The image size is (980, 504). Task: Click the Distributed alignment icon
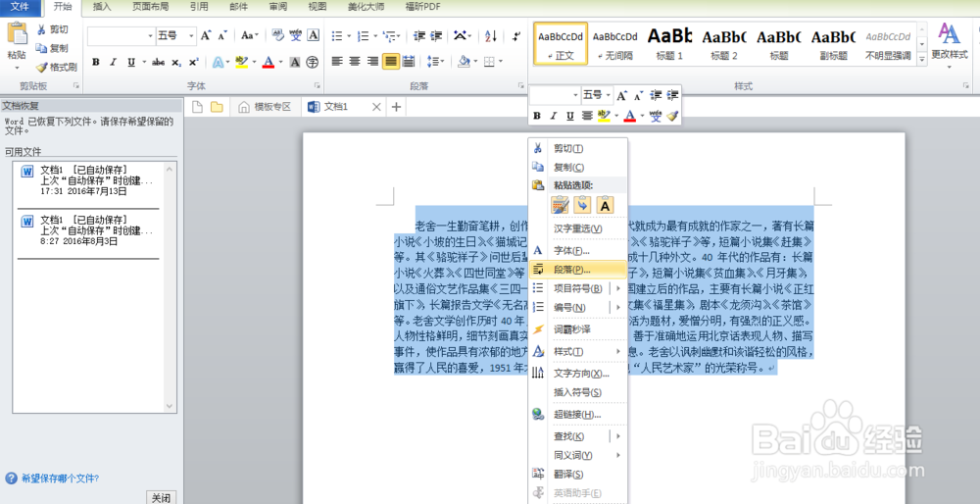[x=408, y=61]
